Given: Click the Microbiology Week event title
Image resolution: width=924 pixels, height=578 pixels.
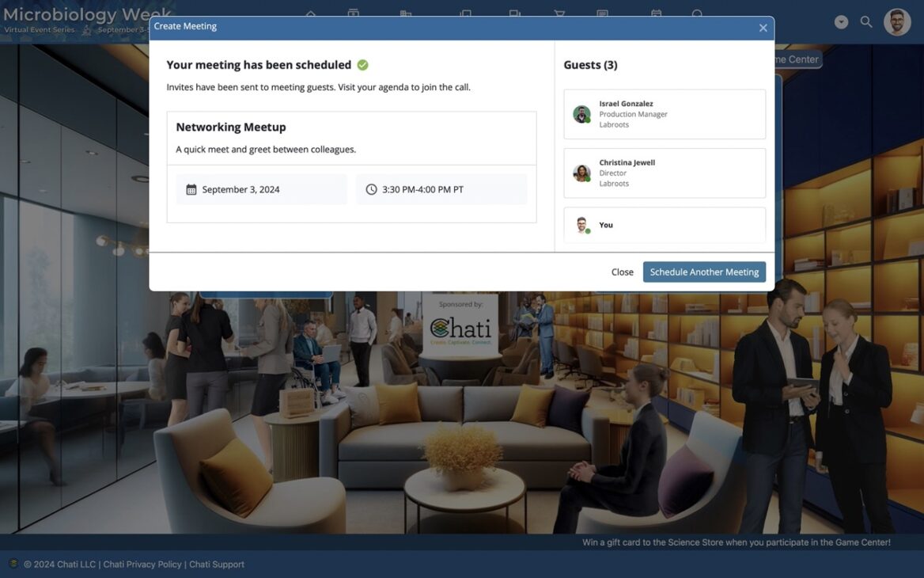Looking at the screenshot, I should [x=86, y=14].
